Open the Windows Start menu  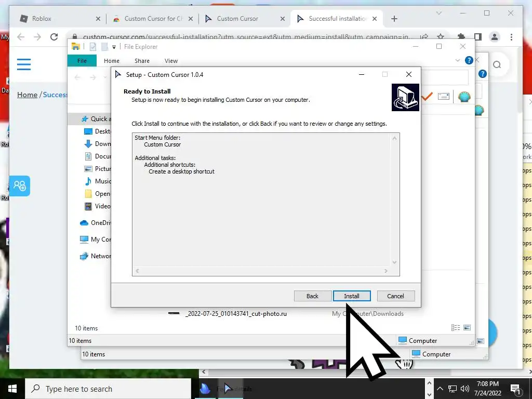pyautogui.click(x=12, y=389)
